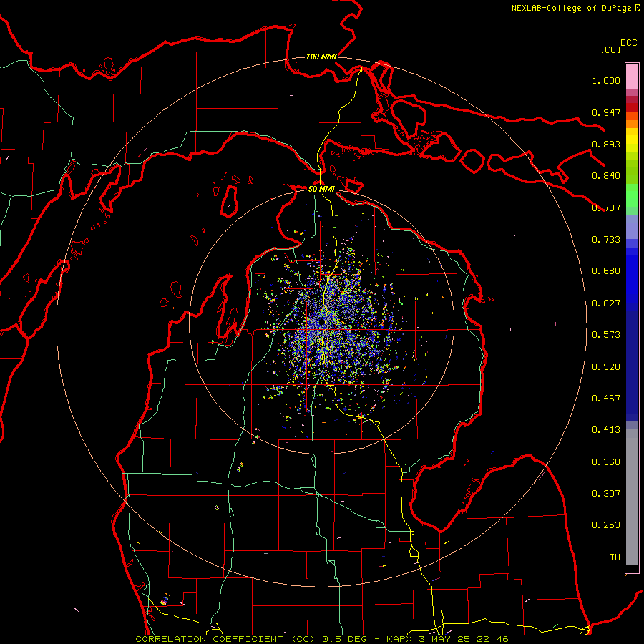Select the 1.000 legend value

606,80
